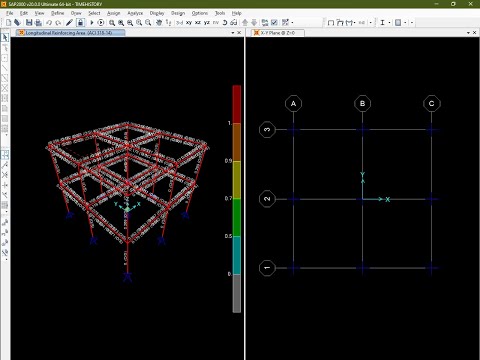
Task: Expand the dropdown next to shaded square icon
Action: (x=405, y=22)
